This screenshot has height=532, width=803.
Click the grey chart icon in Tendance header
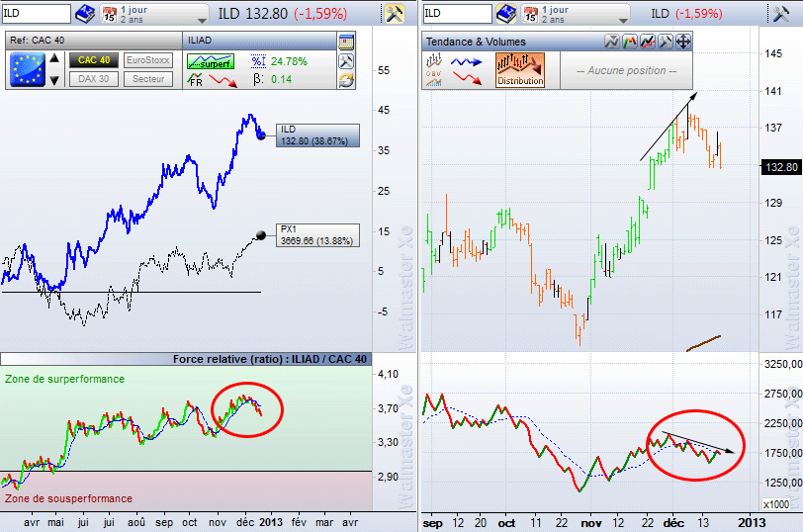pos(611,42)
